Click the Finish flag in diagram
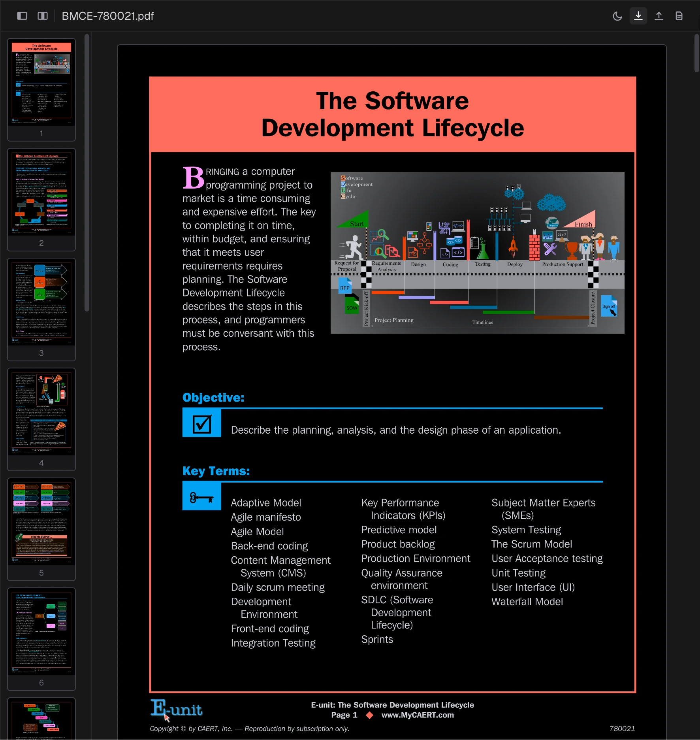This screenshot has height=740, width=700. (x=580, y=220)
